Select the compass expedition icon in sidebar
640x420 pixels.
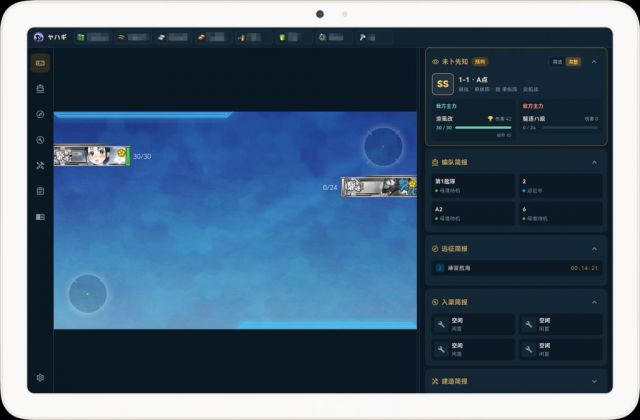click(40, 114)
